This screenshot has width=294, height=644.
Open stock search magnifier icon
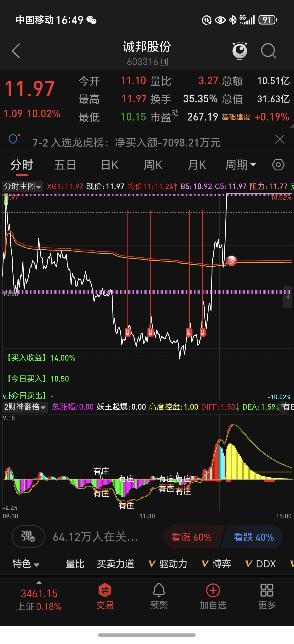click(269, 51)
